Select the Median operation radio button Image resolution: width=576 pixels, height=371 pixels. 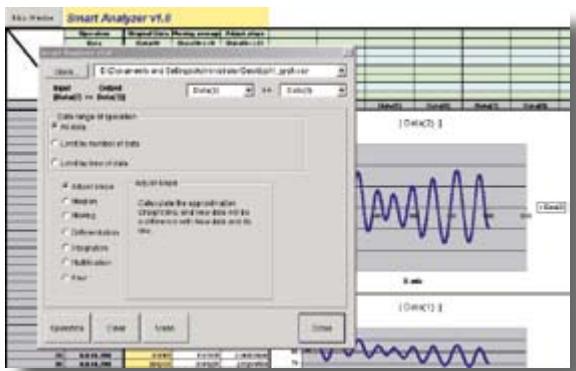[65, 201]
